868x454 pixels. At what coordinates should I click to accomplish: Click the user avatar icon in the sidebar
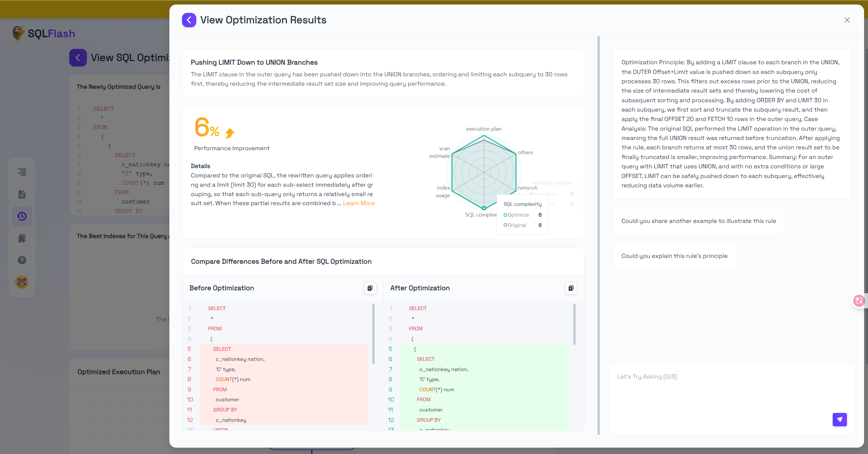(x=22, y=282)
